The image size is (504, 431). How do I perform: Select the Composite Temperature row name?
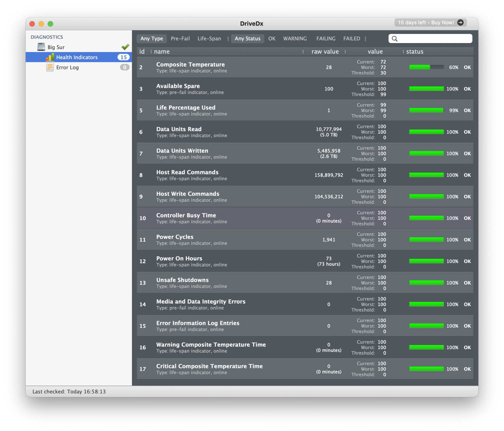(x=190, y=64)
